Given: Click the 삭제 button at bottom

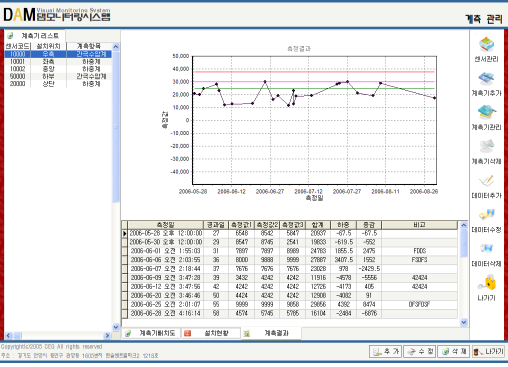Looking at the screenshot, I should (454, 351).
